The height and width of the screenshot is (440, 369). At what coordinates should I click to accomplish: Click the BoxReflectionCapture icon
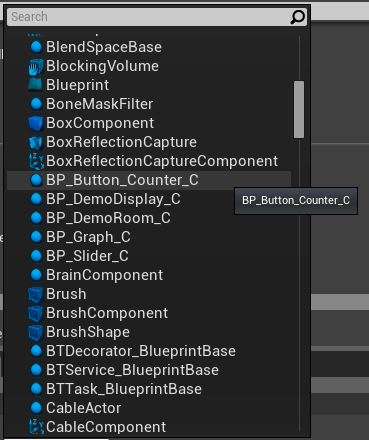point(36,142)
